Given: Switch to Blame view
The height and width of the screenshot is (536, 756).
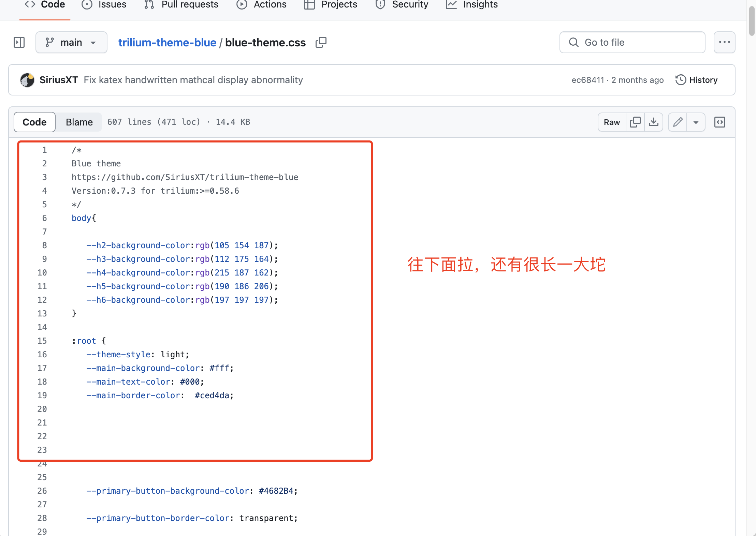Looking at the screenshot, I should (79, 122).
